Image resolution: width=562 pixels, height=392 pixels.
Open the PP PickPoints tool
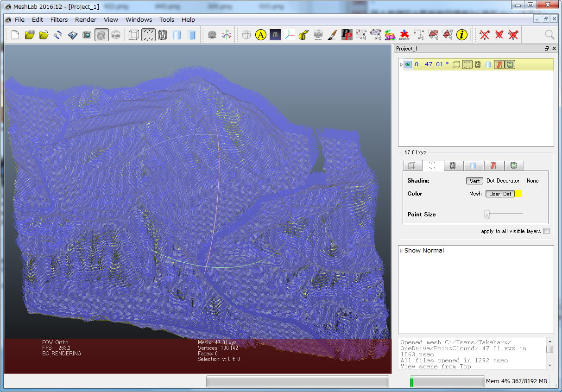point(347,35)
